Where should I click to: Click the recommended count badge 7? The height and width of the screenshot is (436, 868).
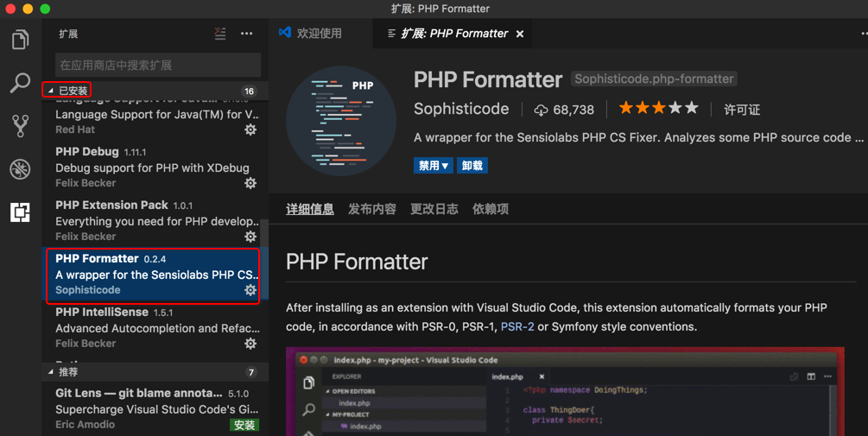point(251,372)
